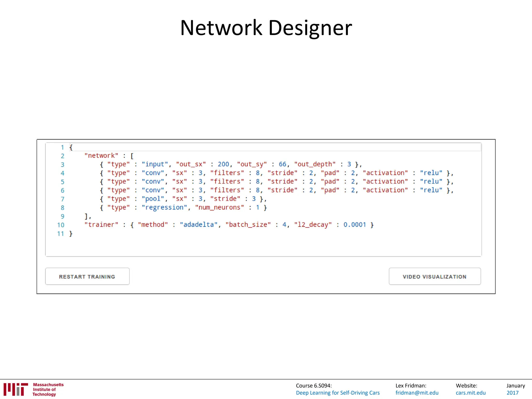Viewport: 532px width, 399px height.
Task: Click "relu" activation on line 4
Action: coord(431,173)
